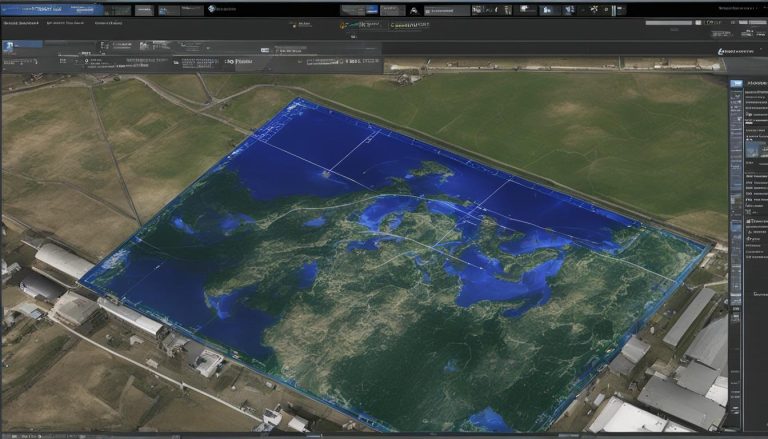This screenshot has height=439, width=768.
Task: Click the blue map overlay in the viewport
Action: point(392,265)
